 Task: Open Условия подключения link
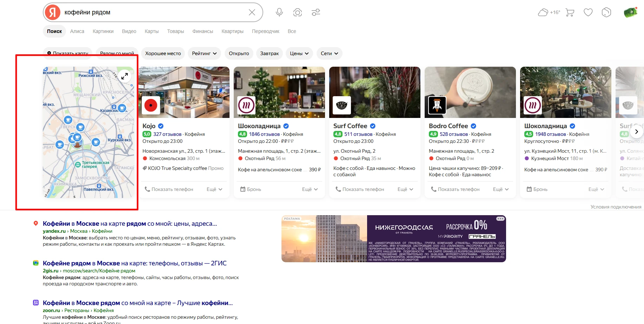(616, 207)
